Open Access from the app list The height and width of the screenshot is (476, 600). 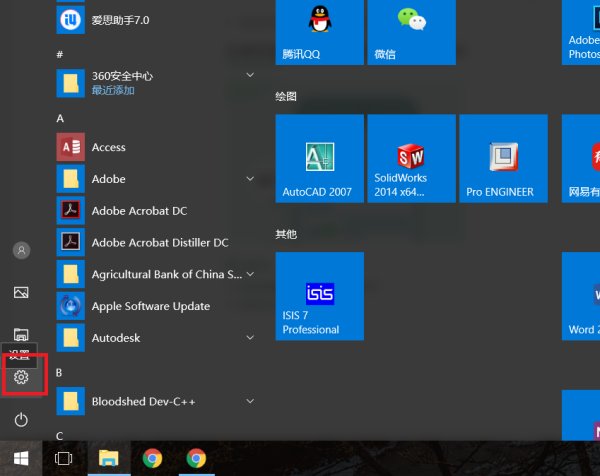(109, 147)
